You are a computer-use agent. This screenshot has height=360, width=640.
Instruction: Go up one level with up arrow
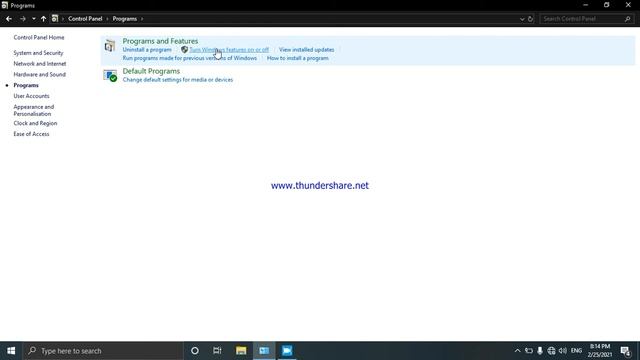tap(43, 19)
